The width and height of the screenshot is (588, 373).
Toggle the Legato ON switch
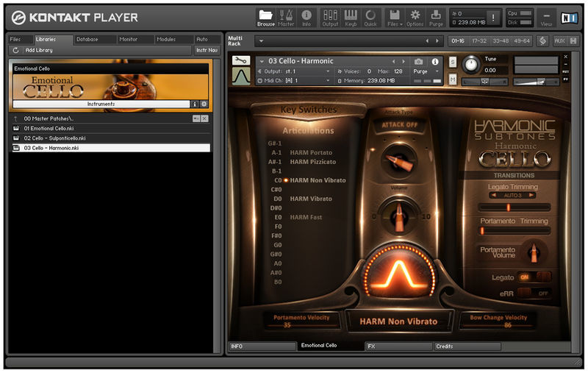tap(534, 277)
